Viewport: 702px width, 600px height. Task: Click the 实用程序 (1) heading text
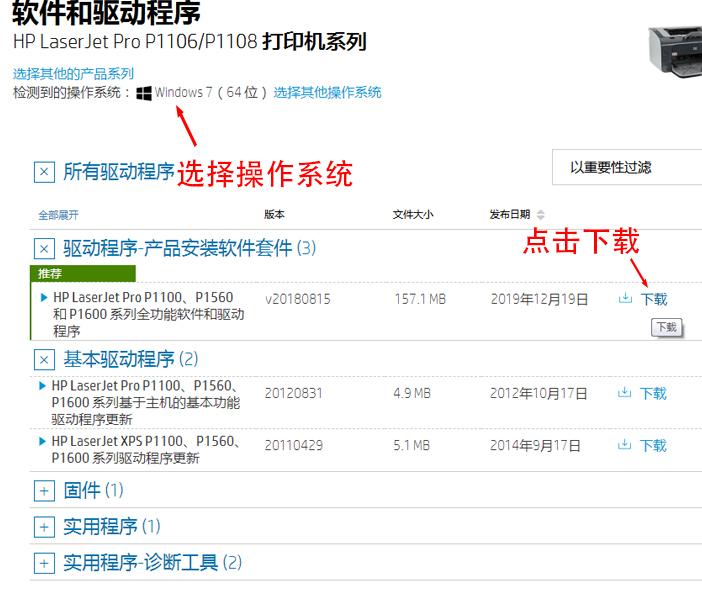tap(111, 527)
